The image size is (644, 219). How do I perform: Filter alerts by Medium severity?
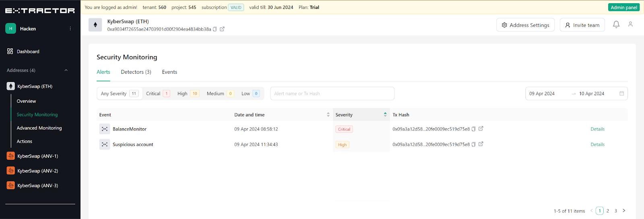coord(220,94)
